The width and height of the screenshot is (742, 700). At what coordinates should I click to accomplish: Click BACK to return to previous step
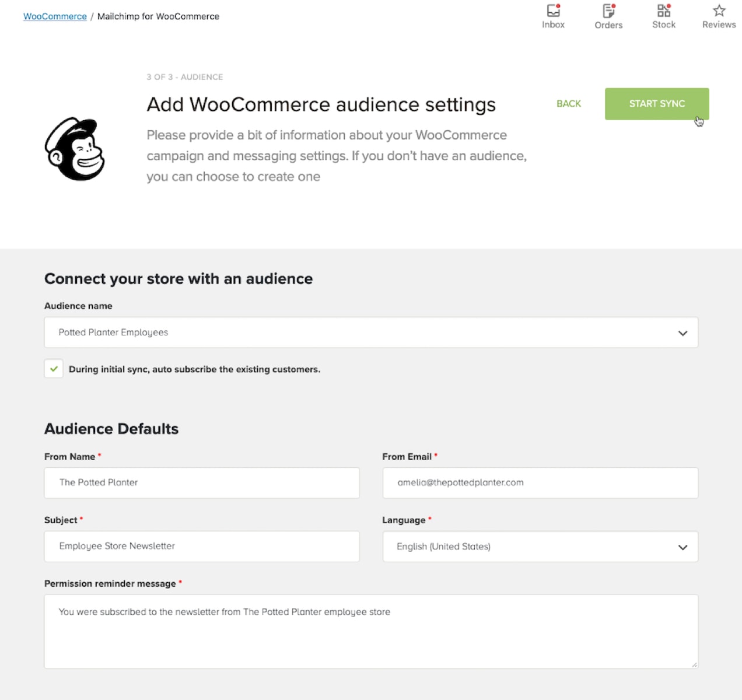pos(568,103)
